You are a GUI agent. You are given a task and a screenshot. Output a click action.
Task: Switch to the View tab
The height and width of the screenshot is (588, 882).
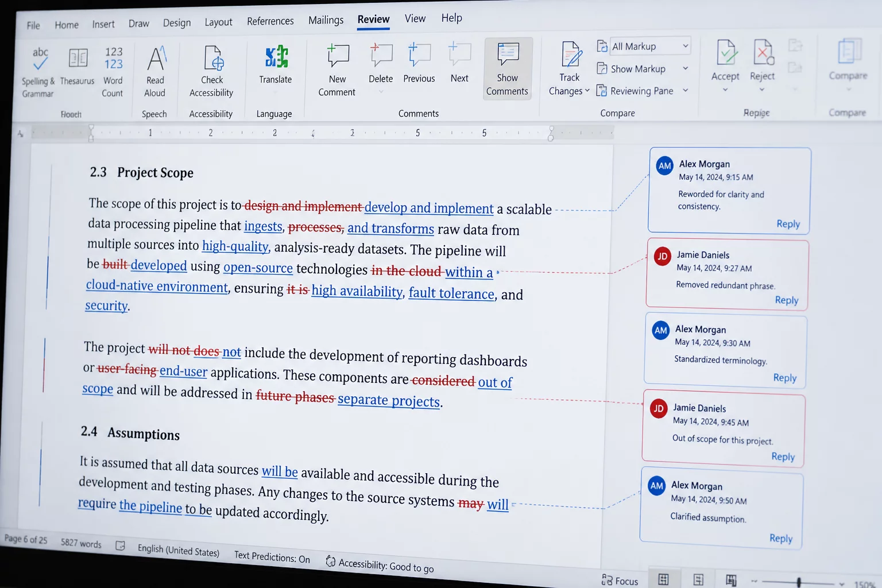[x=415, y=18]
